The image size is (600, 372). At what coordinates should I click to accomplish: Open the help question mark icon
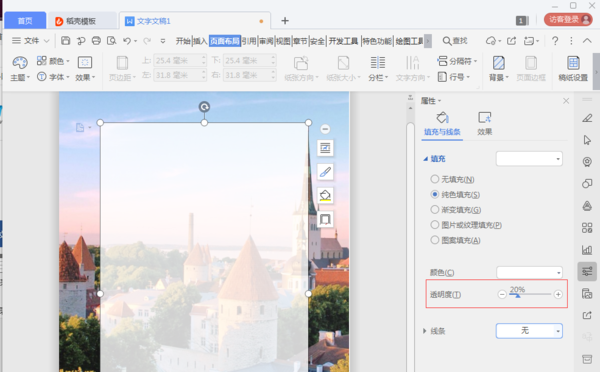555,41
